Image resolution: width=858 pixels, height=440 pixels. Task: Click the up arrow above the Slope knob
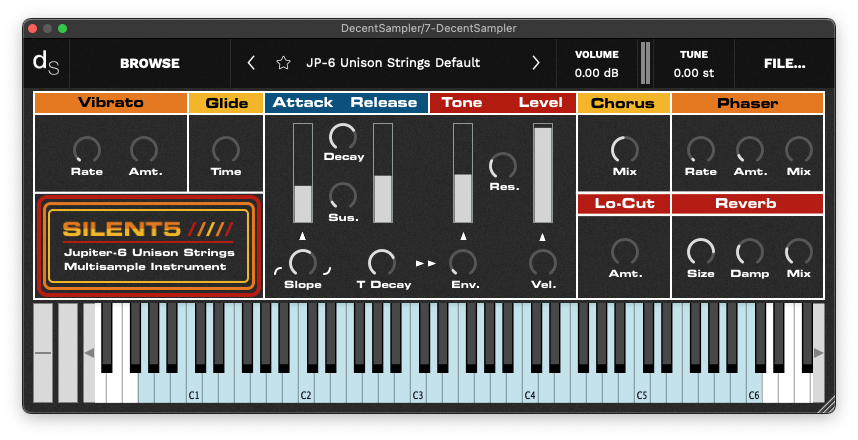(303, 236)
